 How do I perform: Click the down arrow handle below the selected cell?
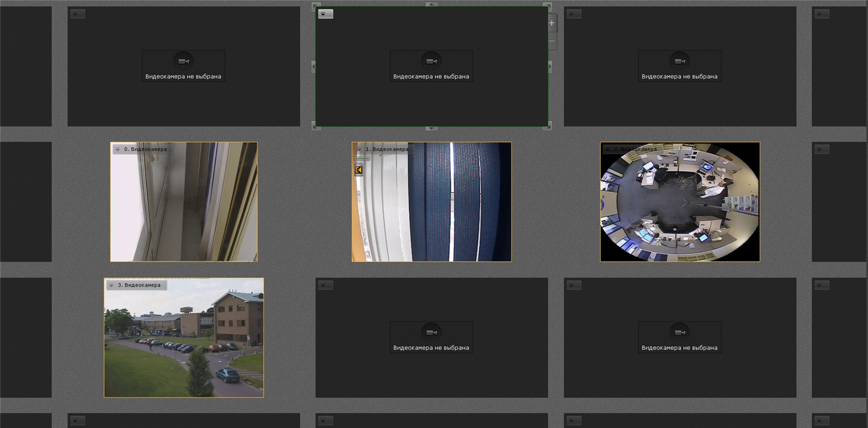pyautogui.click(x=431, y=128)
